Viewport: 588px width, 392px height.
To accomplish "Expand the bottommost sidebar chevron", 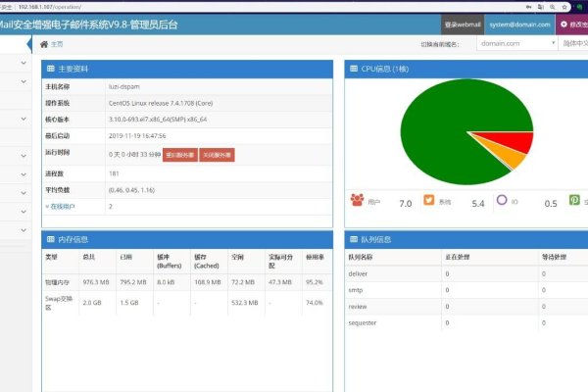I will (x=24, y=230).
